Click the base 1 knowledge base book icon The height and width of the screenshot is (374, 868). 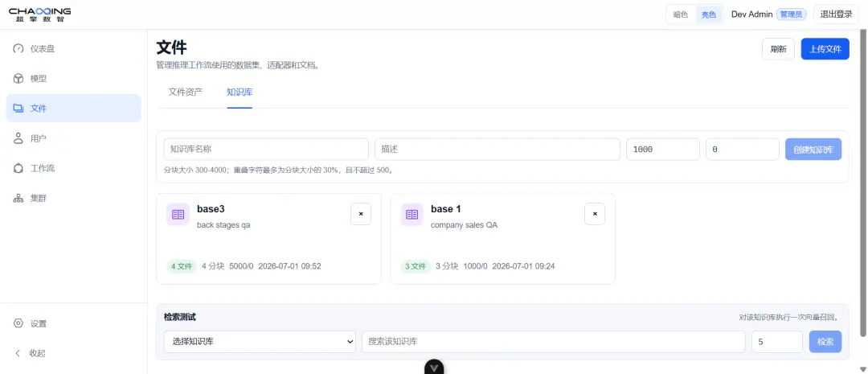411,215
